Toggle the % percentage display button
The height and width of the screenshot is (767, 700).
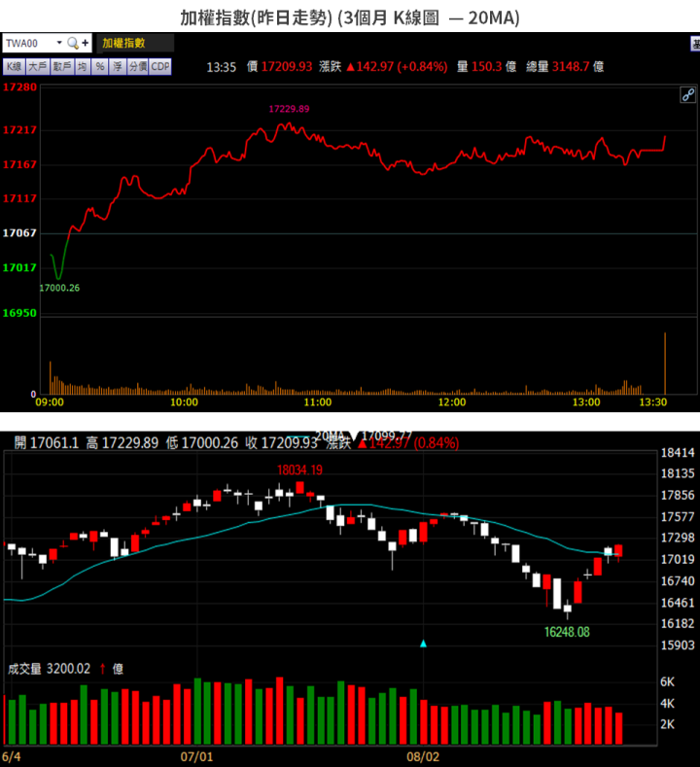pyautogui.click(x=100, y=66)
